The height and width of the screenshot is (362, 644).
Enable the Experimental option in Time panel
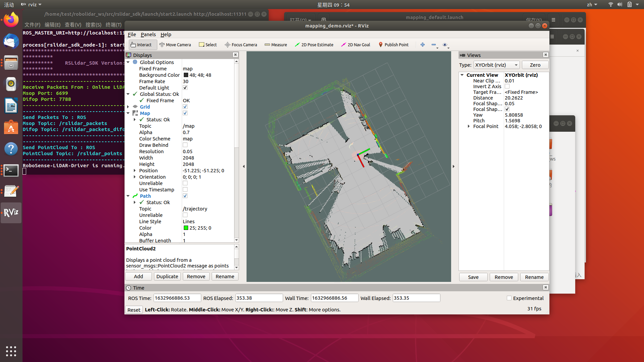point(508,298)
